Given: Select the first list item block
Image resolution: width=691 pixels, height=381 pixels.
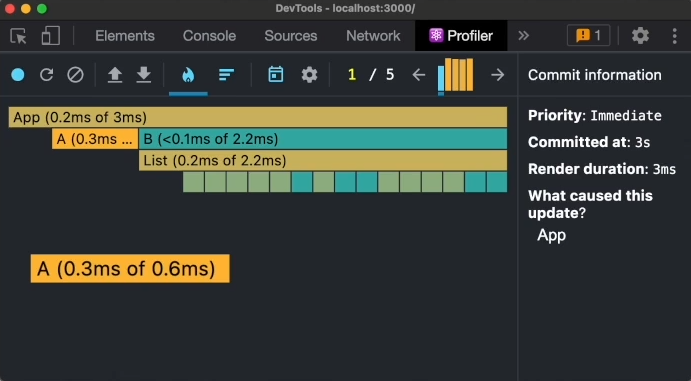Looking at the screenshot, I should (193, 182).
